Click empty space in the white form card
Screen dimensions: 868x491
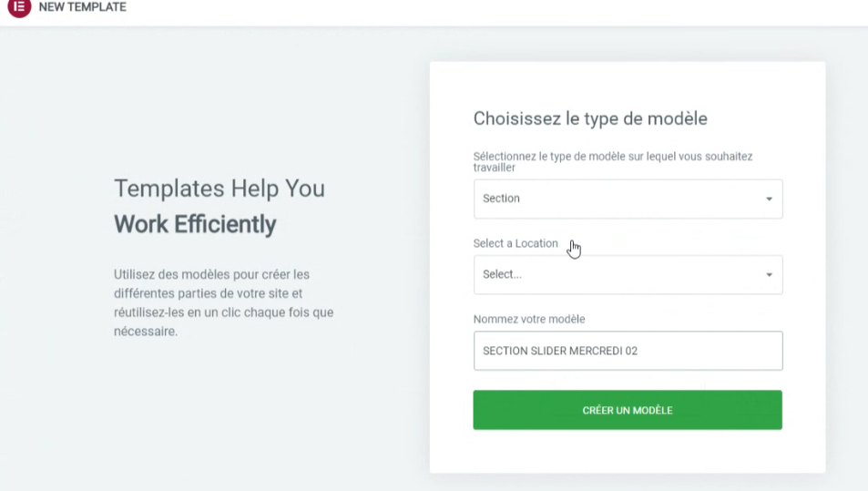pos(628,451)
